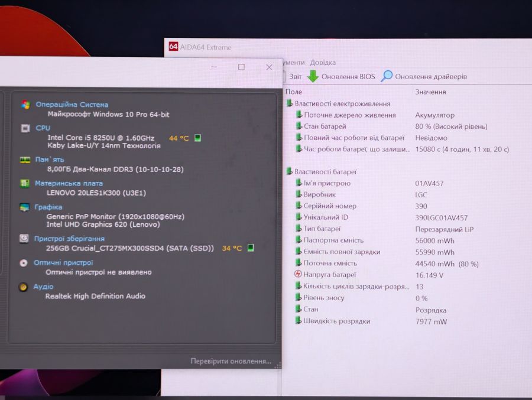Select 256GB Crucial_CT275MX300SSD4 drive text
Image resolution: width=532 pixels, height=400 pixels.
[x=130, y=248]
